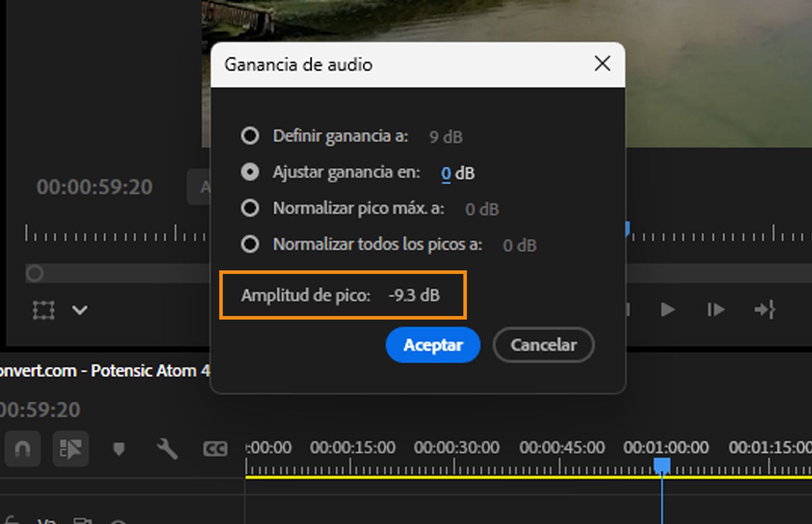
Task: Close the Ganancia de audio dialog
Action: pos(602,64)
